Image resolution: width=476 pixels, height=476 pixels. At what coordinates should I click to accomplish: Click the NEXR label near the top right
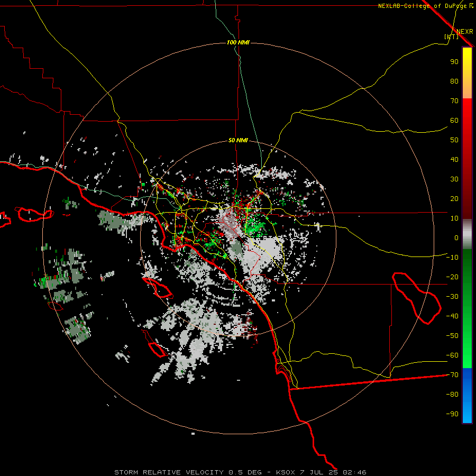click(x=465, y=32)
